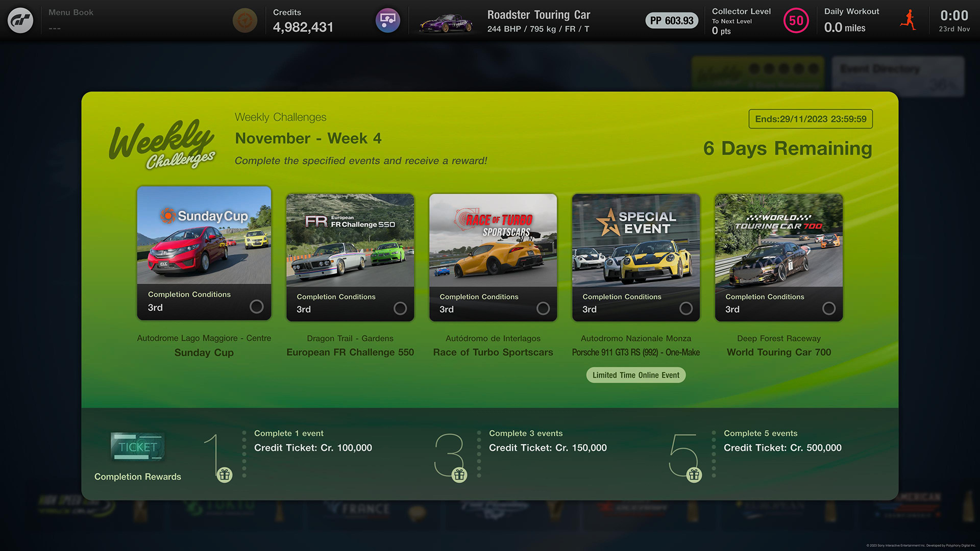980x551 pixels.
Task: Click the credits balance icon
Action: tap(244, 20)
